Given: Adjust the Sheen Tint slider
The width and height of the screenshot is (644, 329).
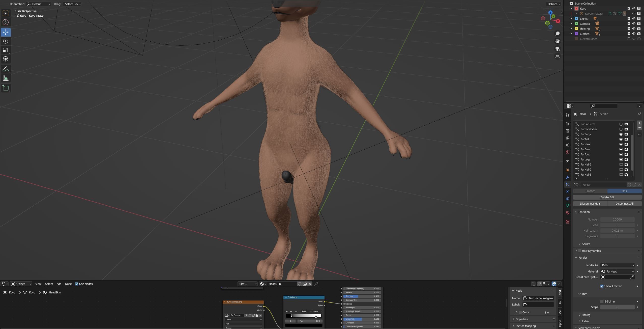Looking at the screenshot, I should (x=362, y=319).
